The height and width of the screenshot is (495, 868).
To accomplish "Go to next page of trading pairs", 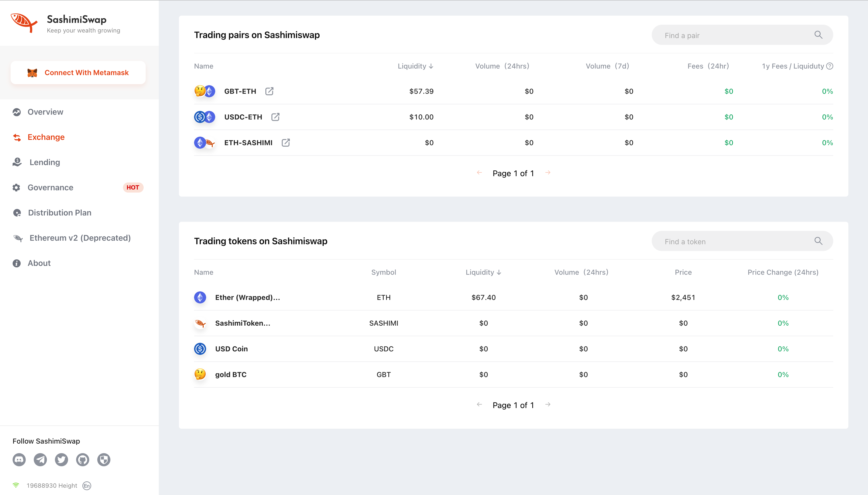I will tap(547, 173).
